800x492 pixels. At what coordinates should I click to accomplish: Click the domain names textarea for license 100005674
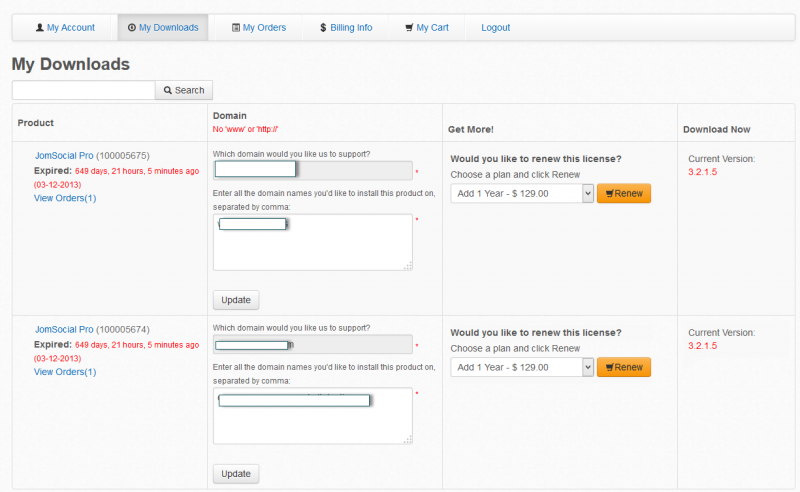click(313, 416)
